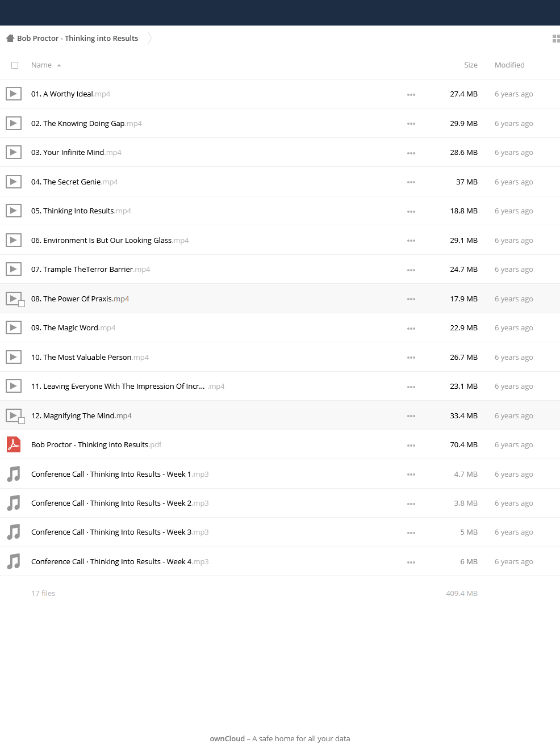This screenshot has width=560, height=756.
Task: Click the music note icon for Week 1 call
Action: (x=14, y=474)
